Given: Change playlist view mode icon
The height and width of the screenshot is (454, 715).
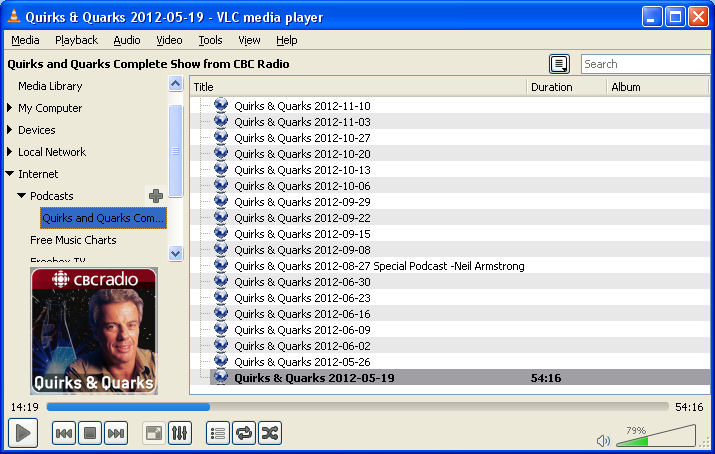Looking at the screenshot, I should click(x=560, y=64).
